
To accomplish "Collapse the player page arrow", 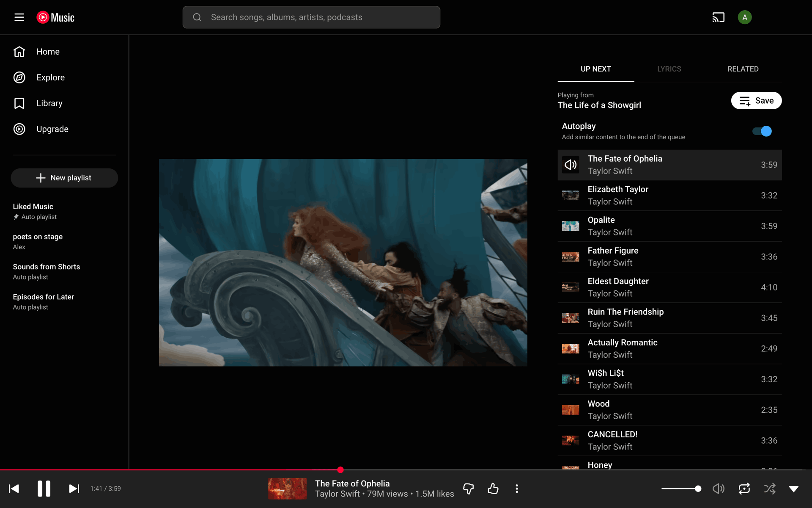I will point(794,489).
